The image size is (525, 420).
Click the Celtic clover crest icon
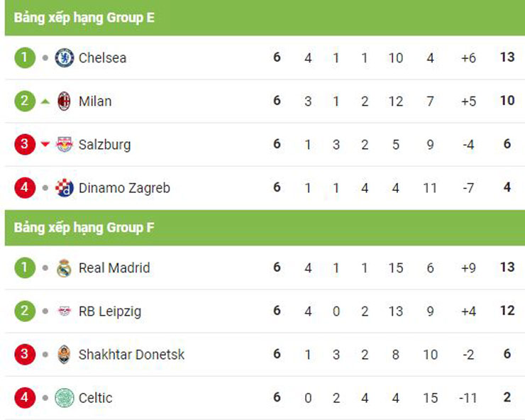click(x=64, y=398)
